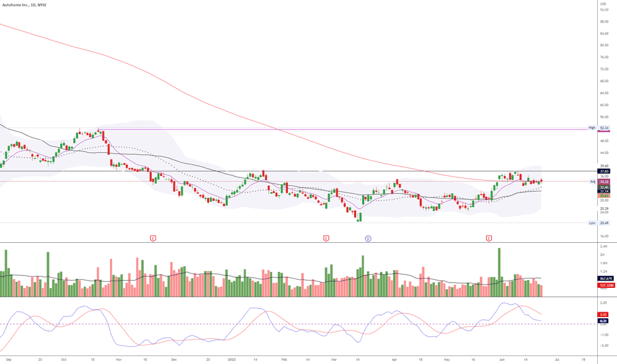This screenshot has height=364, width=617.
Task: Click the Oct label on time axis
Action: pos(64,359)
